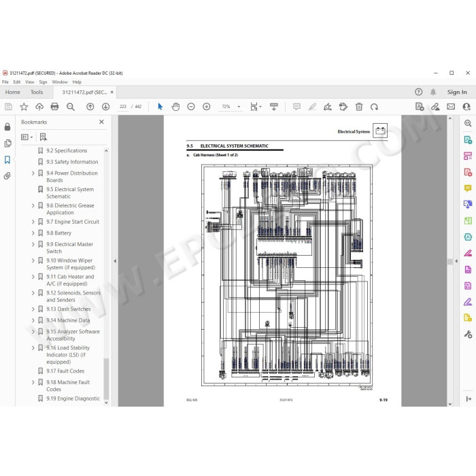The image size is (476, 476).
Task: Choose the selection arrow tool
Action: (x=160, y=107)
